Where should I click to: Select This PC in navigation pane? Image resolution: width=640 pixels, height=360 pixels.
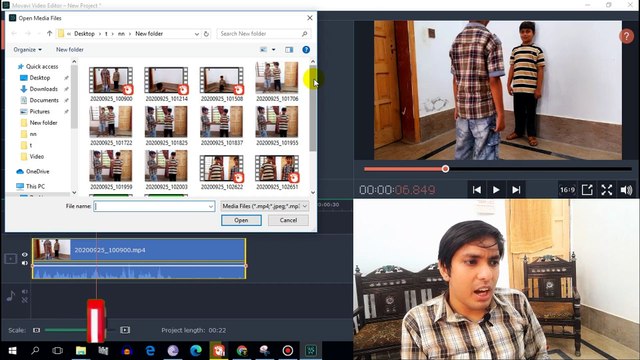[35, 186]
